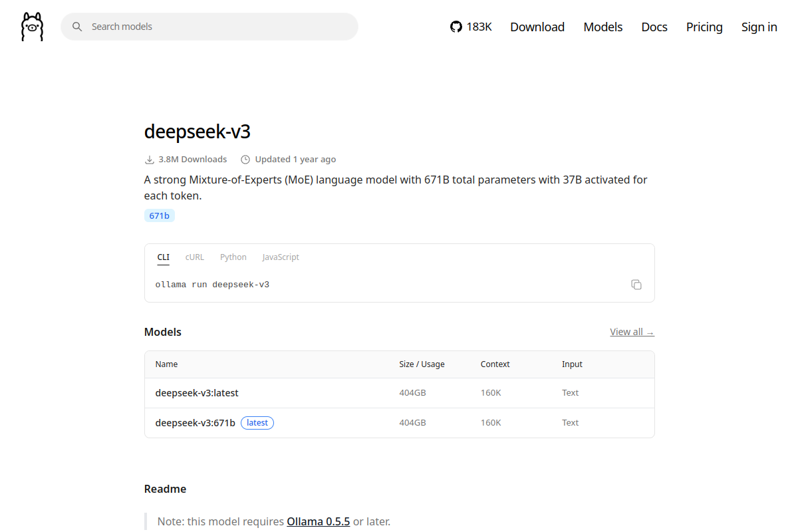Screen dimensions: 798x532
Task: Click the Readme heading
Action: pyautogui.click(x=166, y=489)
